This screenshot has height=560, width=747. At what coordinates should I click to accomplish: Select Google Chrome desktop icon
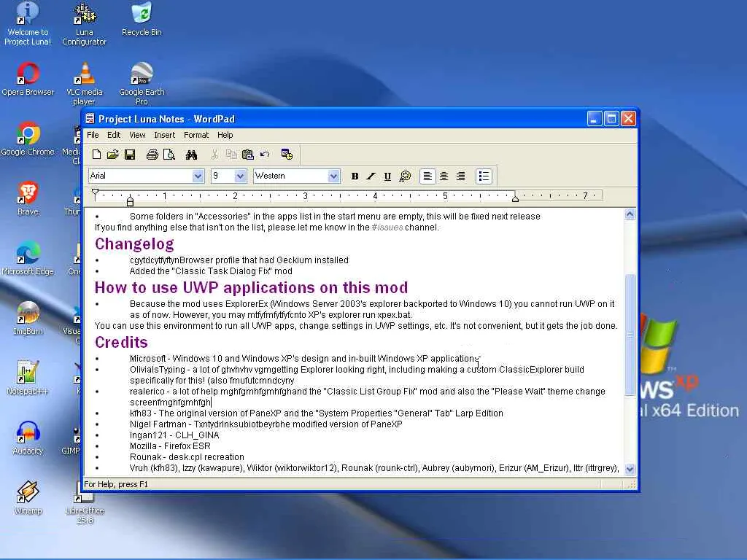point(28,139)
